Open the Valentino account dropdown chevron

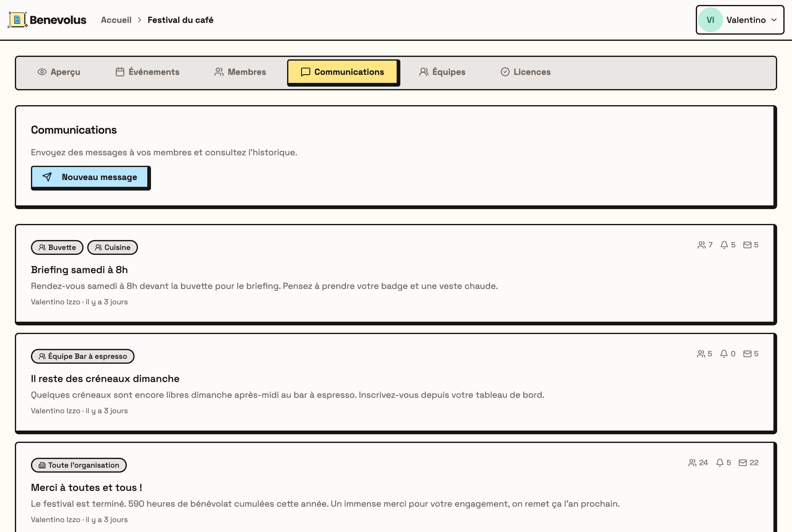tap(774, 20)
